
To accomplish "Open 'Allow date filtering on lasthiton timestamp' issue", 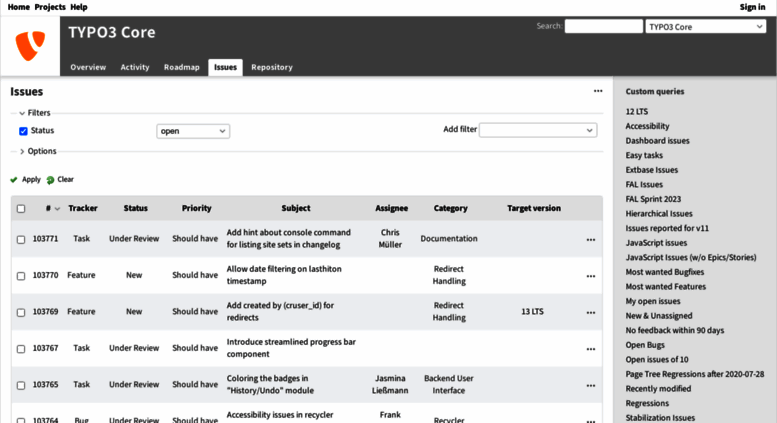I will coord(284,275).
